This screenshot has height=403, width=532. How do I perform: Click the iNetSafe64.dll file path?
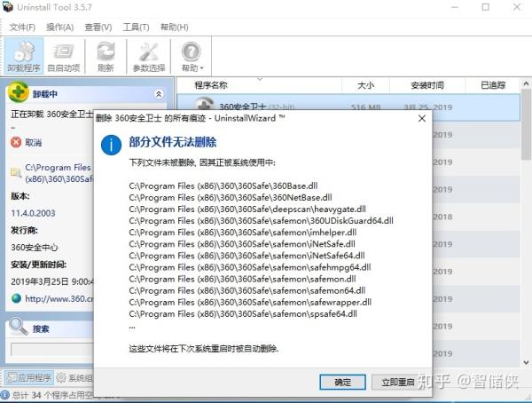pyautogui.click(x=246, y=256)
